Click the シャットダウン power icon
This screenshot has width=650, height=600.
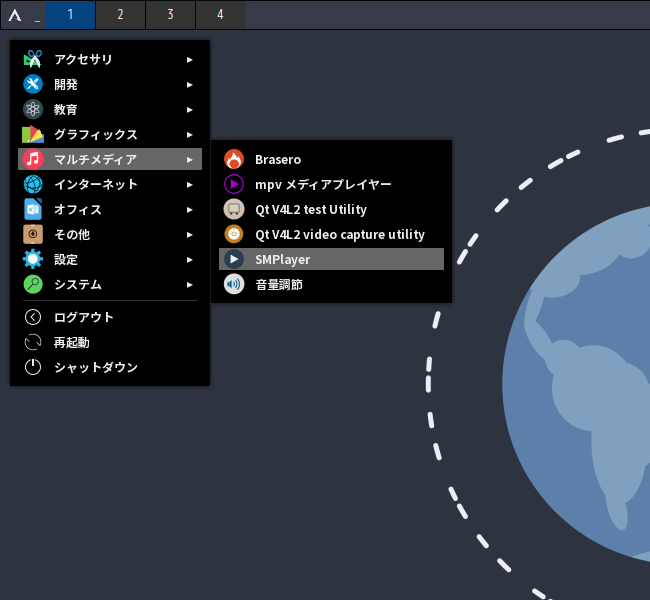tap(33, 367)
